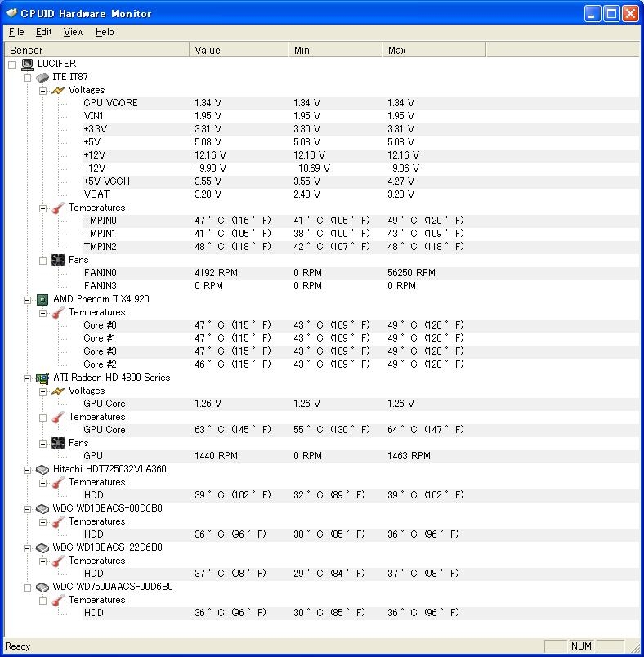The height and width of the screenshot is (657, 644).
Task: Click the Min column header
Action: [x=335, y=51]
